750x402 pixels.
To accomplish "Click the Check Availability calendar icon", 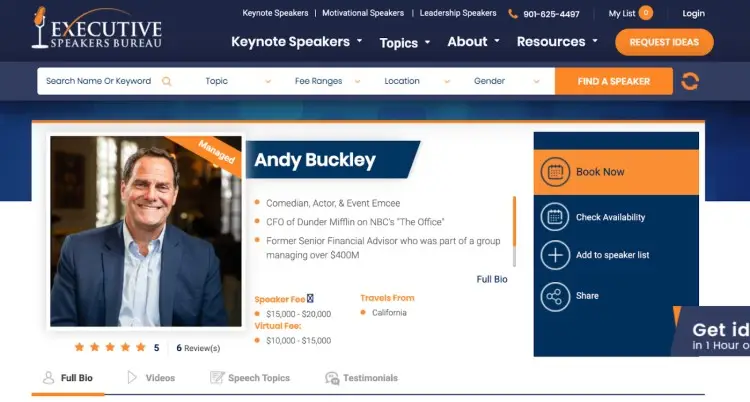I will click(555, 217).
